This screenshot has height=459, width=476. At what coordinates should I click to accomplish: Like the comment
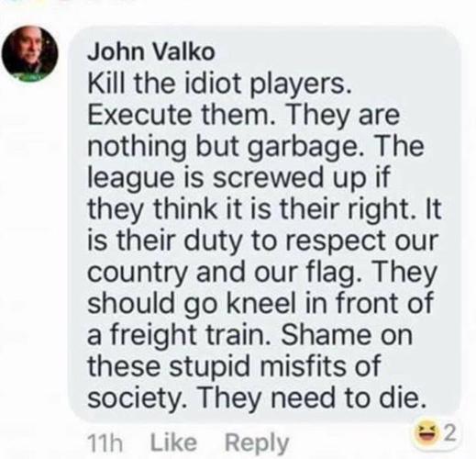coord(173,442)
